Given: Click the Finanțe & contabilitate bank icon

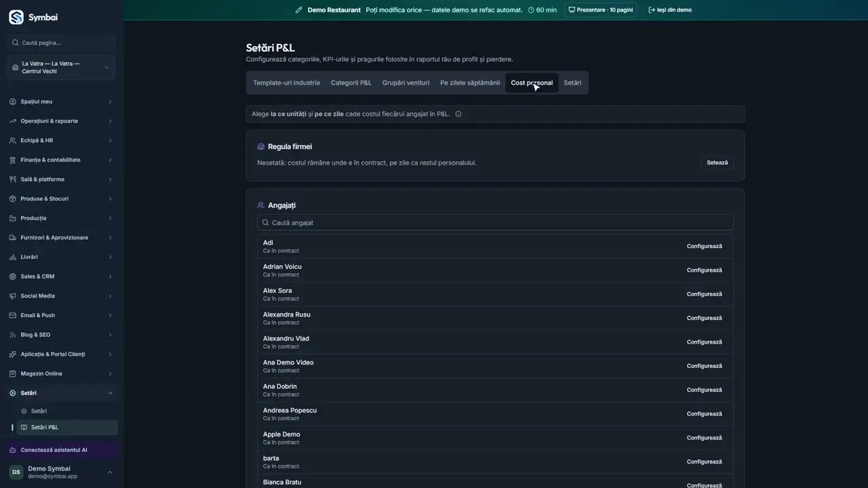Looking at the screenshot, I should (13, 160).
